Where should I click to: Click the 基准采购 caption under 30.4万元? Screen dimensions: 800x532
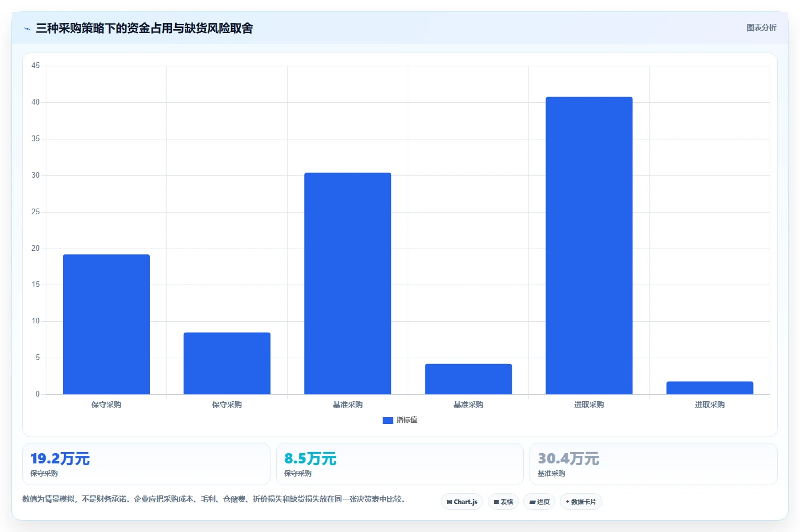click(x=551, y=474)
